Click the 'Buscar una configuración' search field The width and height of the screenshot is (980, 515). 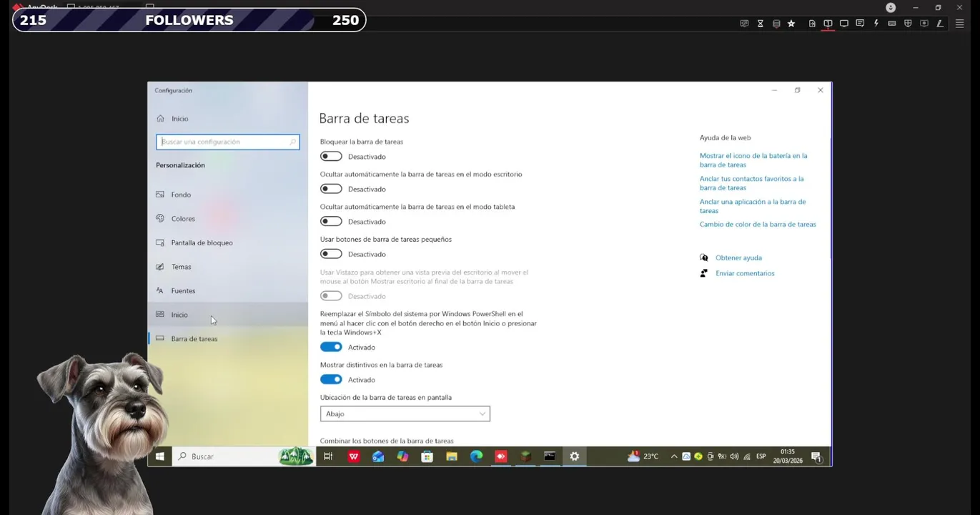(x=227, y=142)
